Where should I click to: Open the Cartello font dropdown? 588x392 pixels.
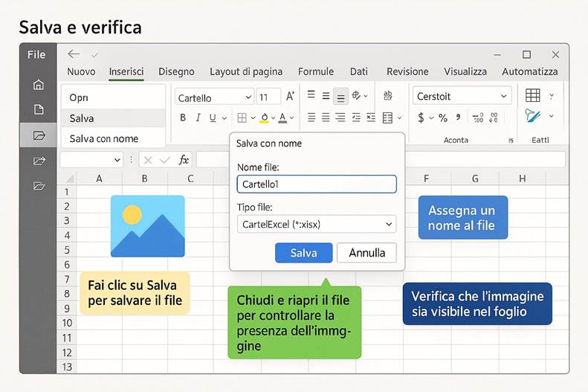tap(248, 97)
